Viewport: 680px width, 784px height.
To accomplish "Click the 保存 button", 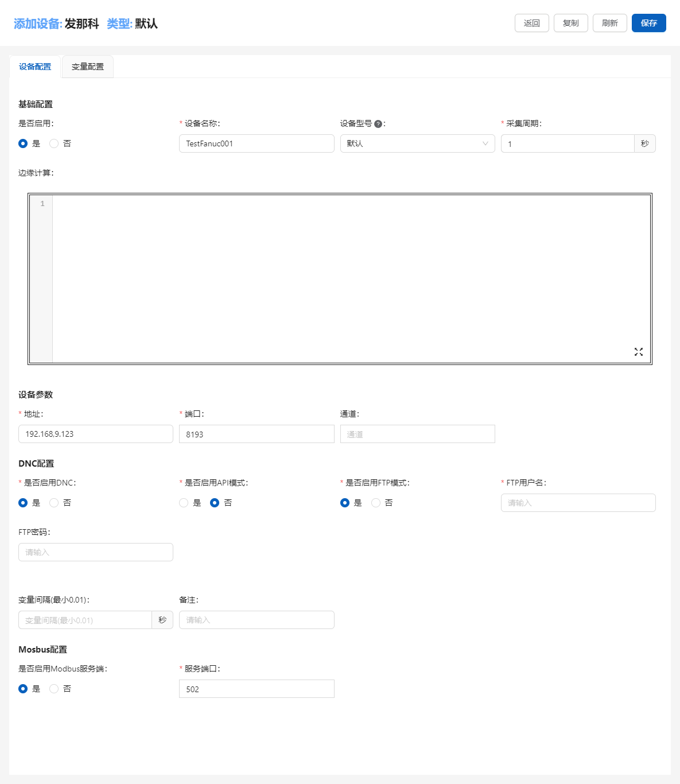I will (x=648, y=23).
